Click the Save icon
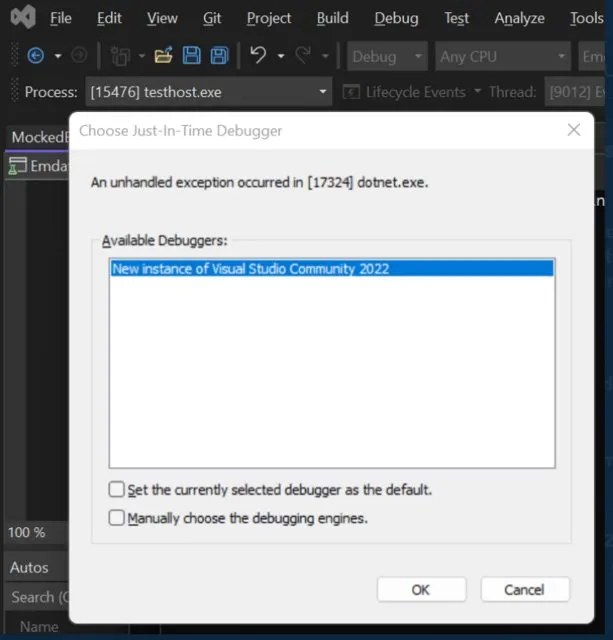 [191, 56]
